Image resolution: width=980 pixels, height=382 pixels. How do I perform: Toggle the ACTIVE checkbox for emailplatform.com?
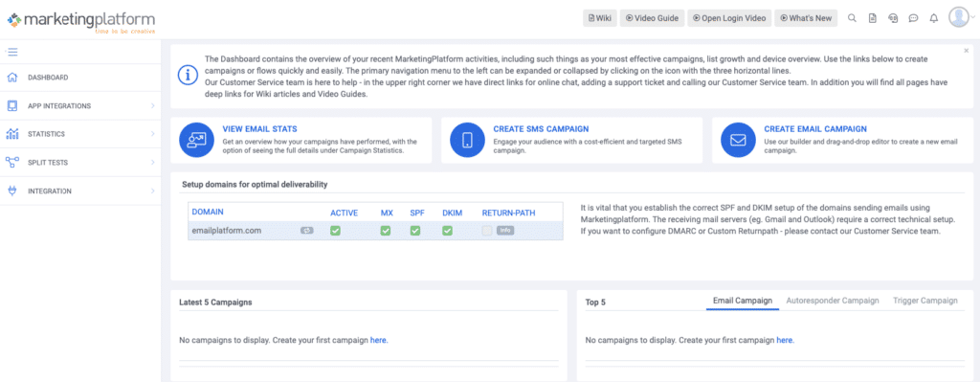tap(336, 231)
